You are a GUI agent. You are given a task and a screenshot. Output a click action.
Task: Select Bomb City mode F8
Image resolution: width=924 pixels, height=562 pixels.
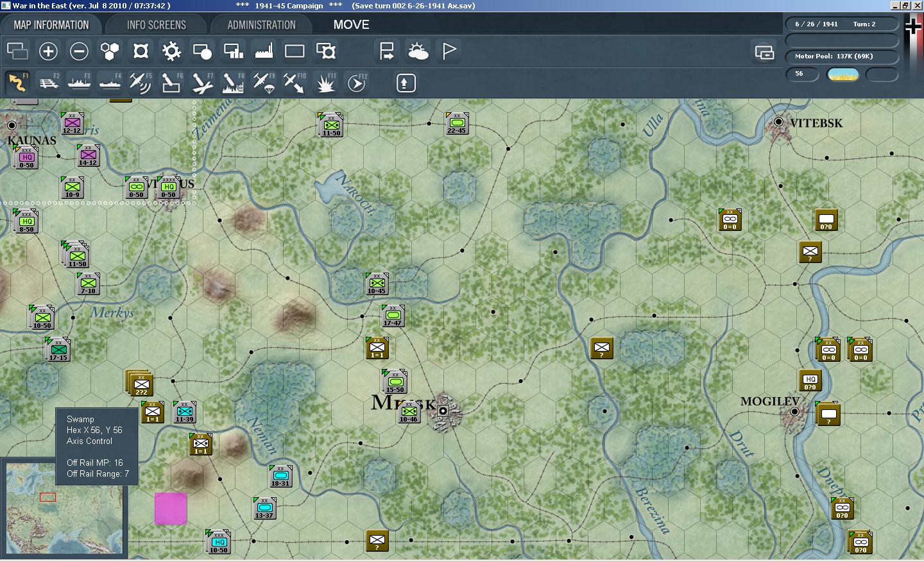click(233, 83)
